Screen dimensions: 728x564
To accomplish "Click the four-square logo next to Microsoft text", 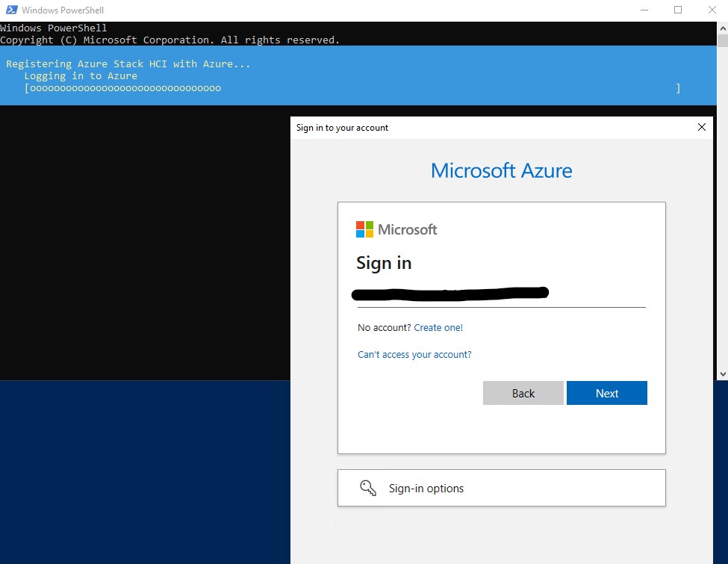I will coord(364,229).
